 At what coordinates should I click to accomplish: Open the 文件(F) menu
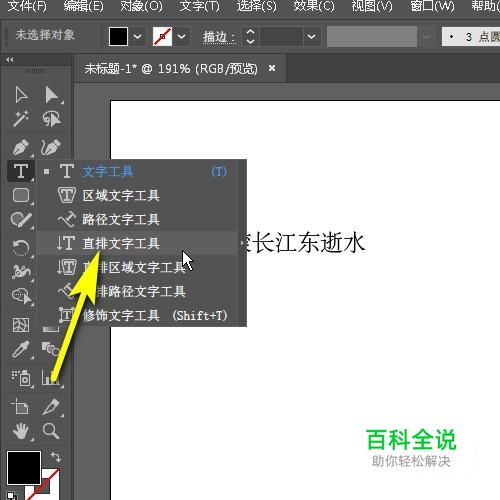27,6
